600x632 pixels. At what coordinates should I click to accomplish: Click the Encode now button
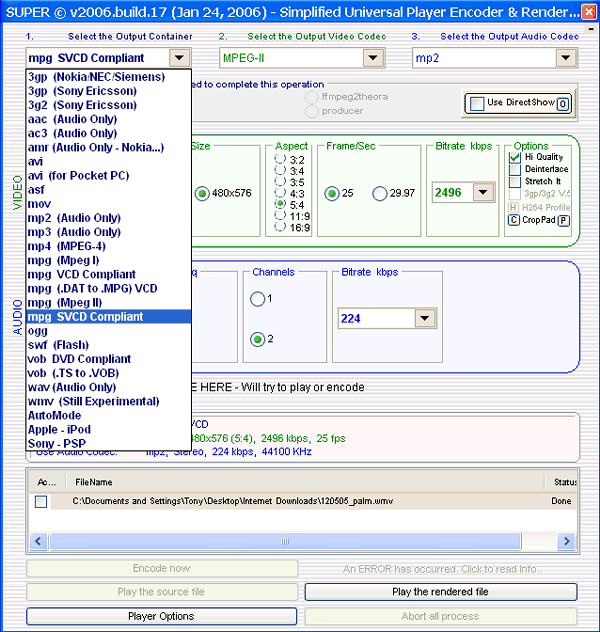point(162,569)
